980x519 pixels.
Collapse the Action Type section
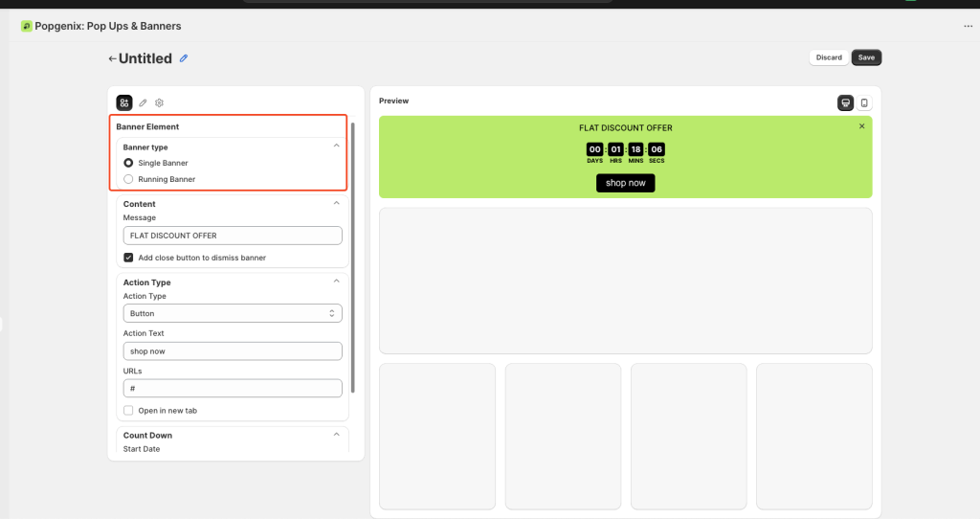coord(336,282)
